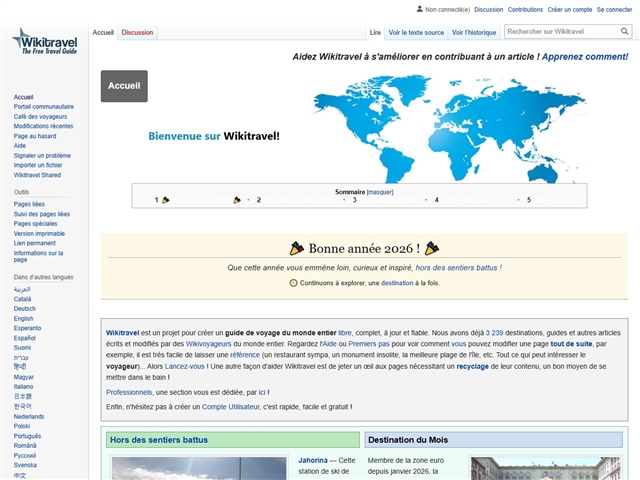
Task: Open the Jahorina article link
Action: [x=313, y=460]
